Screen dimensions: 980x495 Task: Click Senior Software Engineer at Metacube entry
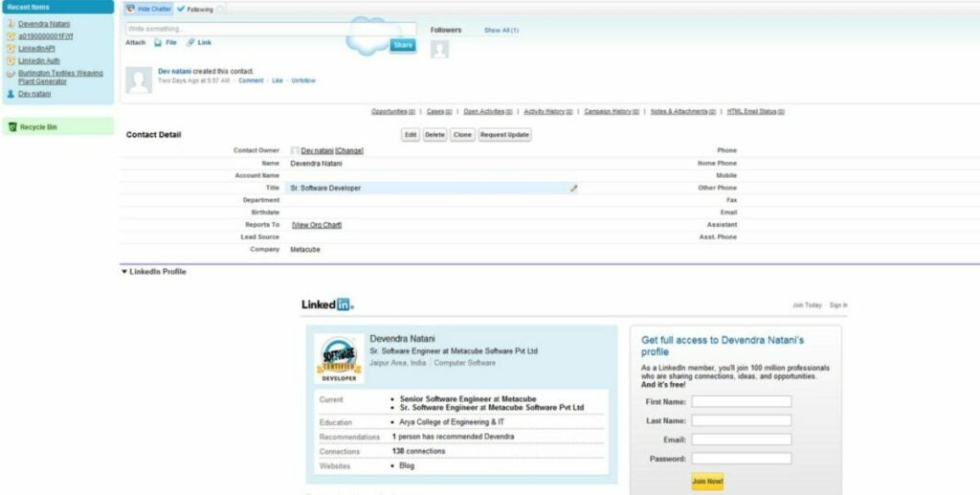[468, 398]
